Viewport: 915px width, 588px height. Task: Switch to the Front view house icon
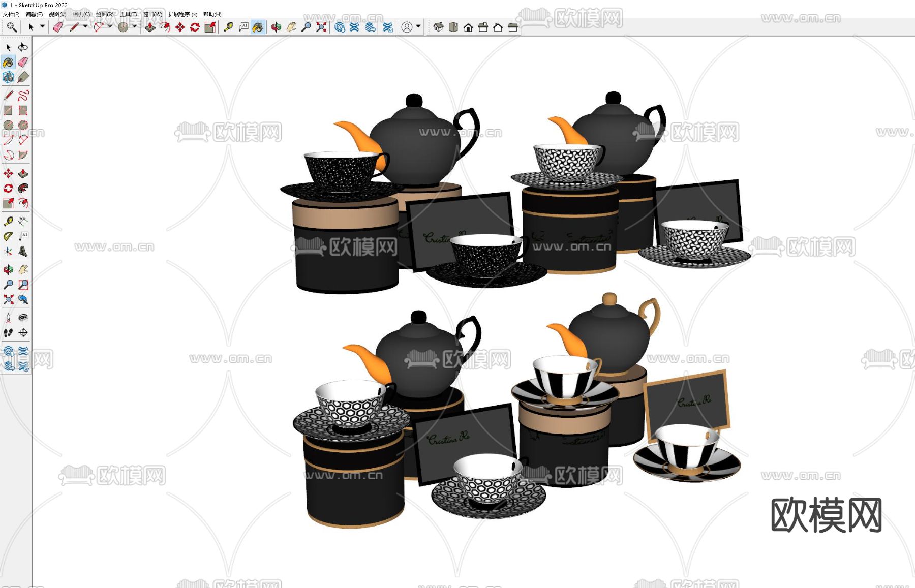pyautogui.click(x=468, y=27)
